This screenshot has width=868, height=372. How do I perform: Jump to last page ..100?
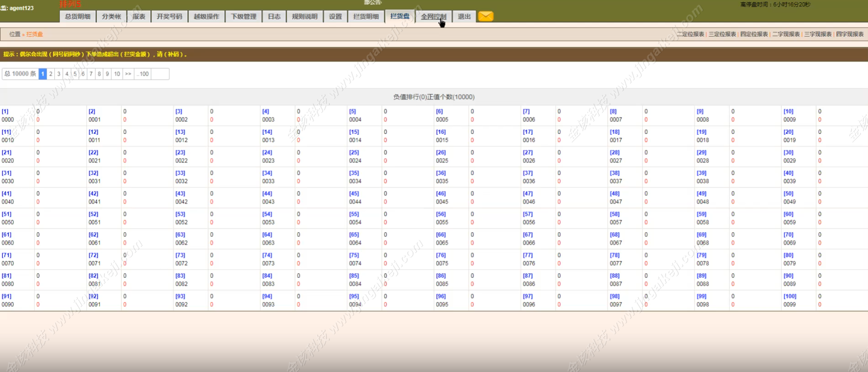click(x=143, y=74)
